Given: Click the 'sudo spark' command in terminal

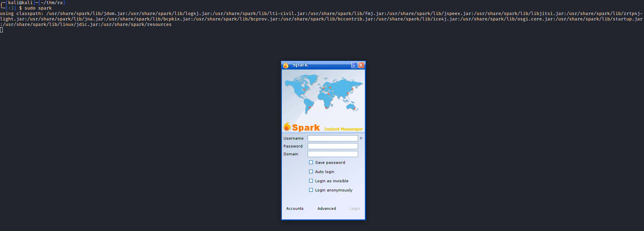Looking at the screenshot, I should click(x=38, y=8).
